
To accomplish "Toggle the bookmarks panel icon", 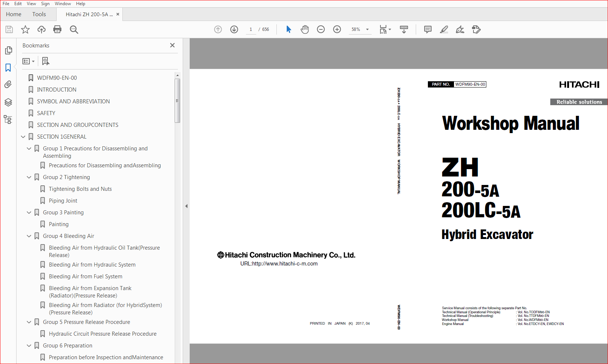I will tap(8, 68).
